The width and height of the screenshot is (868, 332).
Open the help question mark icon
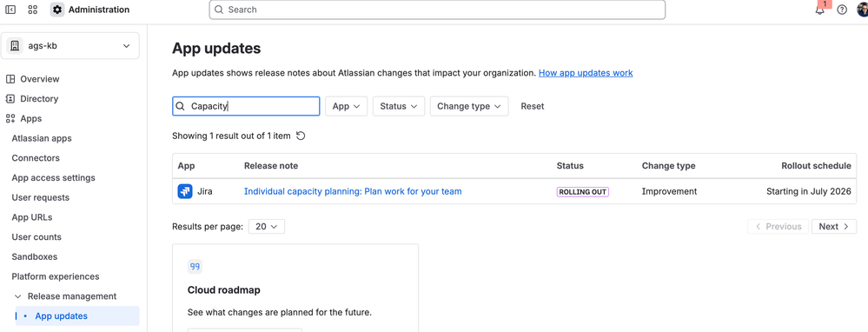click(842, 10)
